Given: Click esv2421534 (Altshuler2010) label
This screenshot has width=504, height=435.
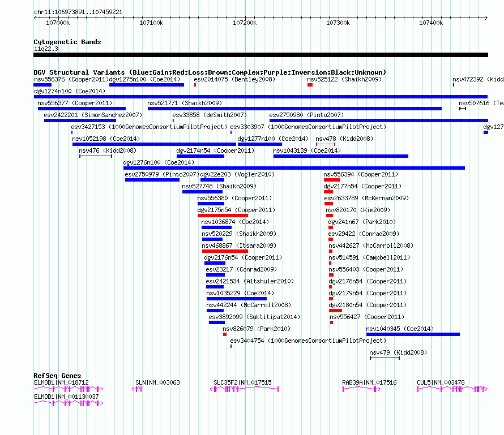Looking at the screenshot, I should click(250, 281).
